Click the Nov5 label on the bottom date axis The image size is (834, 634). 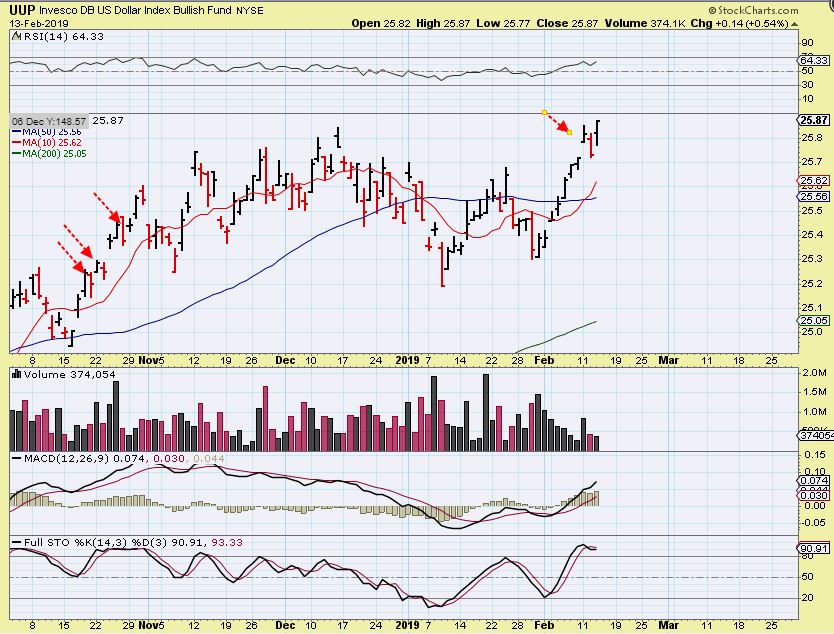click(151, 625)
